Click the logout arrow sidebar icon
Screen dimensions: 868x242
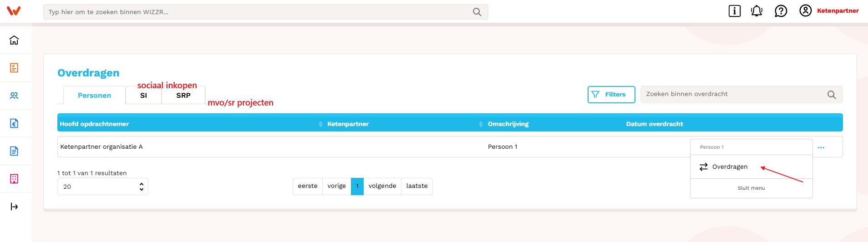[14, 207]
